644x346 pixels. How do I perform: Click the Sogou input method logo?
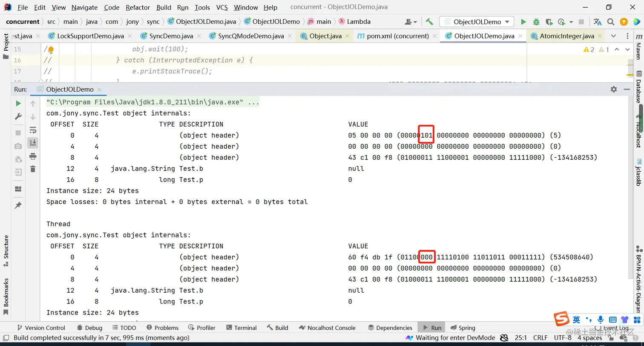coord(561,319)
